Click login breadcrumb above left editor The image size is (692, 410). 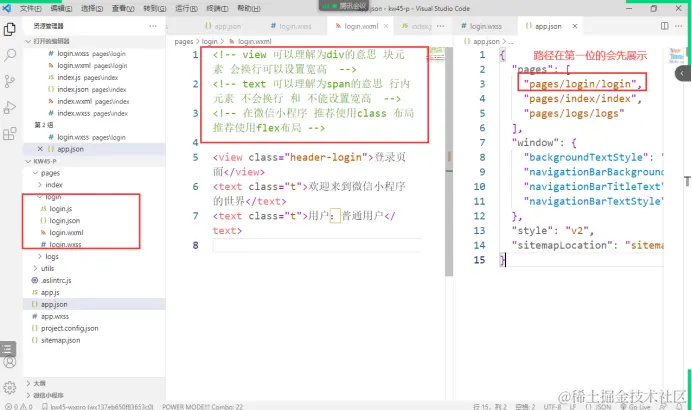(210, 41)
